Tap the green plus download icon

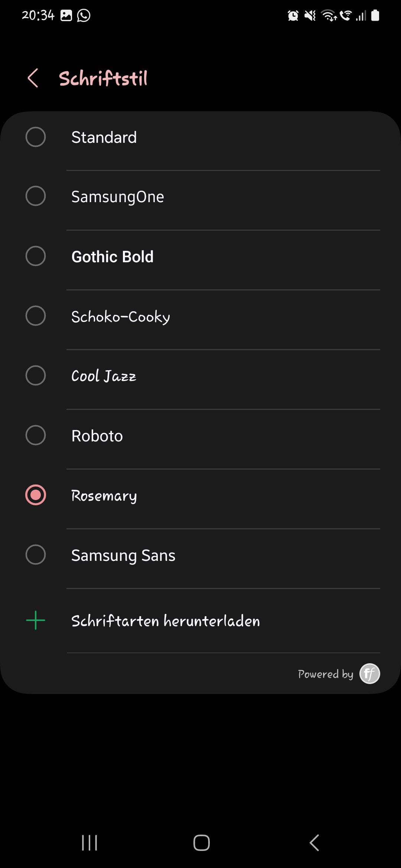click(36, 620)
